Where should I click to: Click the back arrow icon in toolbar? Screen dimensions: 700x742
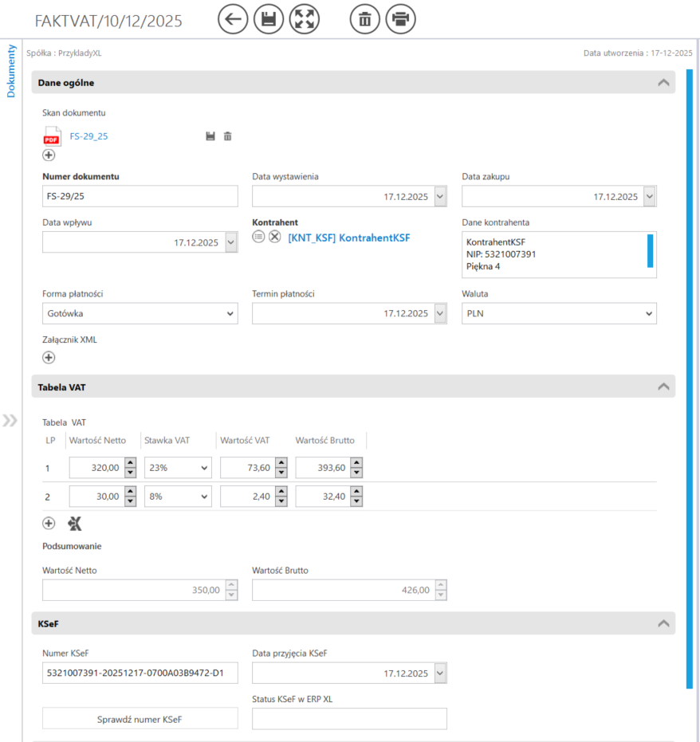pos(233,19)
